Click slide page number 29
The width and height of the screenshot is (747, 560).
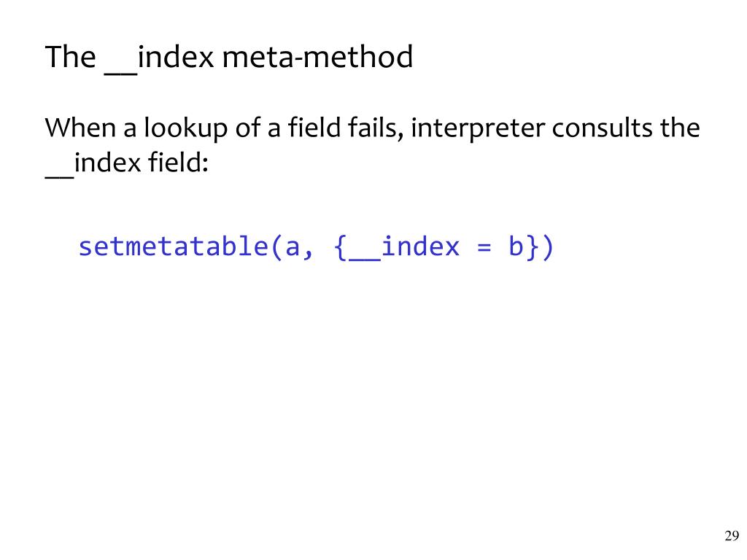click(x=732, y=536)
